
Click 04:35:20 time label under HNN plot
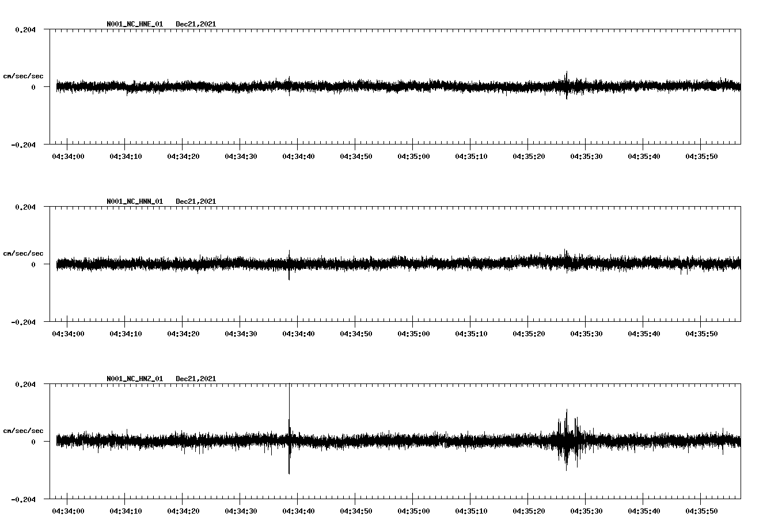(x=529, y=333)
